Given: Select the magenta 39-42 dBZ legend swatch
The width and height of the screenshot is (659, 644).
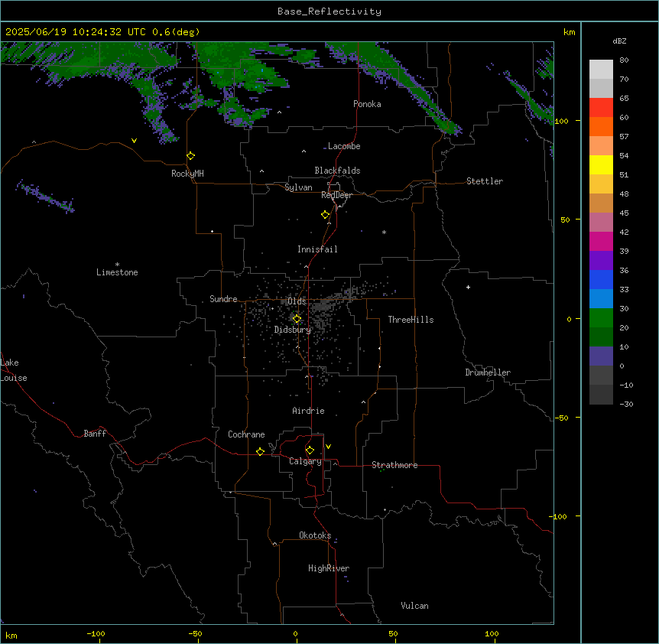Looking at the screenshot, I should click(x=601, y=241).
